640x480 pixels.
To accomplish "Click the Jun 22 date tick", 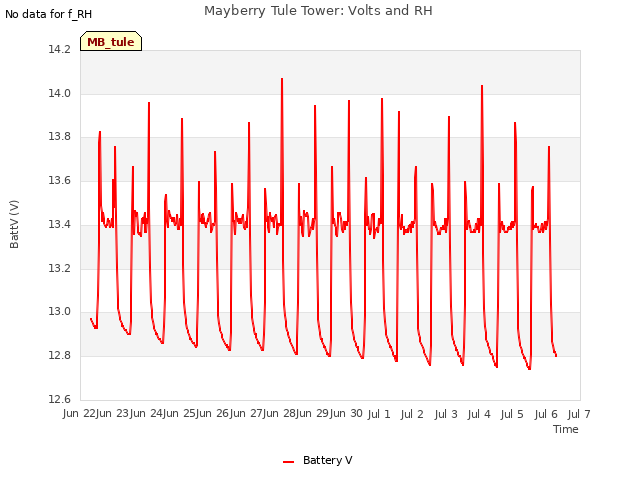I will click(80, 414).
